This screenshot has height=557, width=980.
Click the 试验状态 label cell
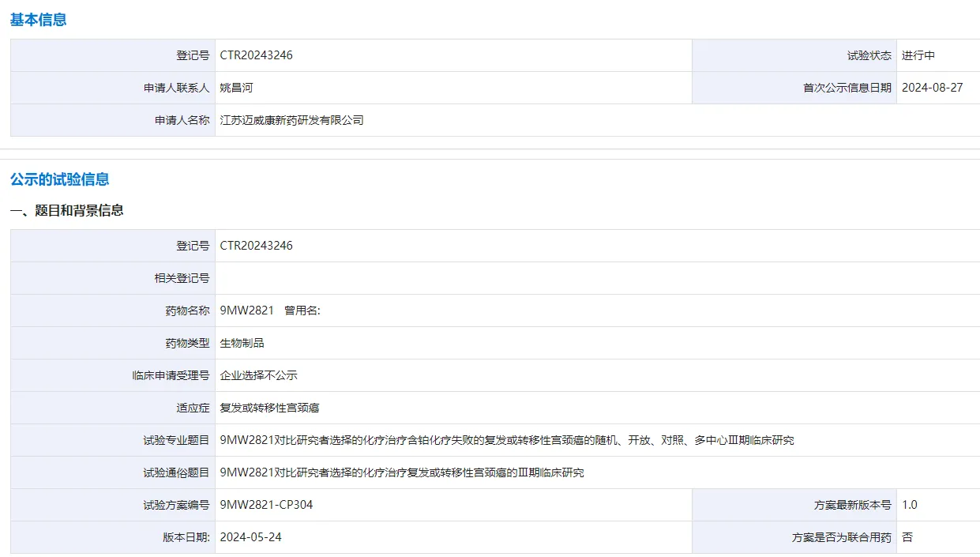pyautogui.click(x=869, y=55)
